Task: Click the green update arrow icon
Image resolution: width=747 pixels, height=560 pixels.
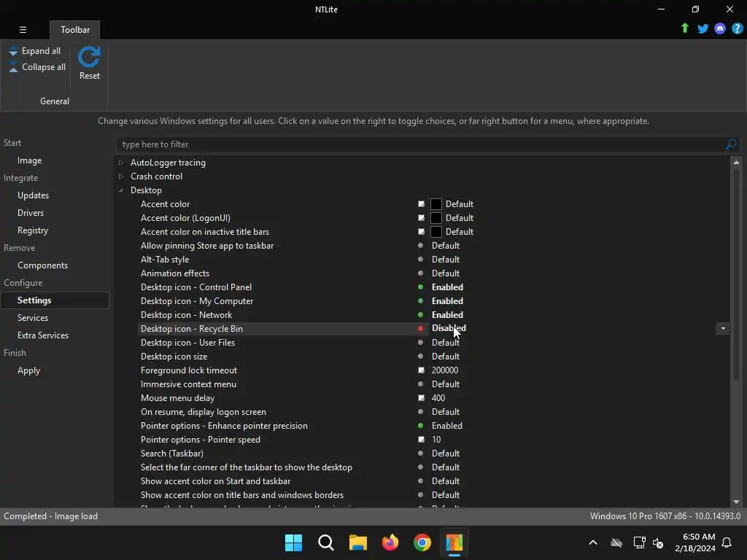Action: 685,28
